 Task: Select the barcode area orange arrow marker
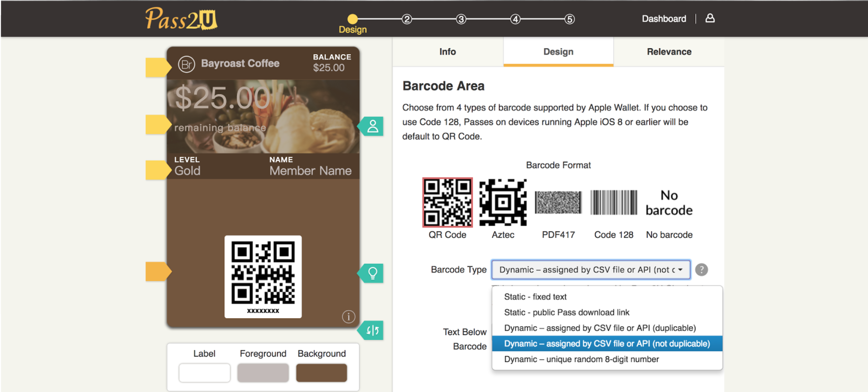158,271
